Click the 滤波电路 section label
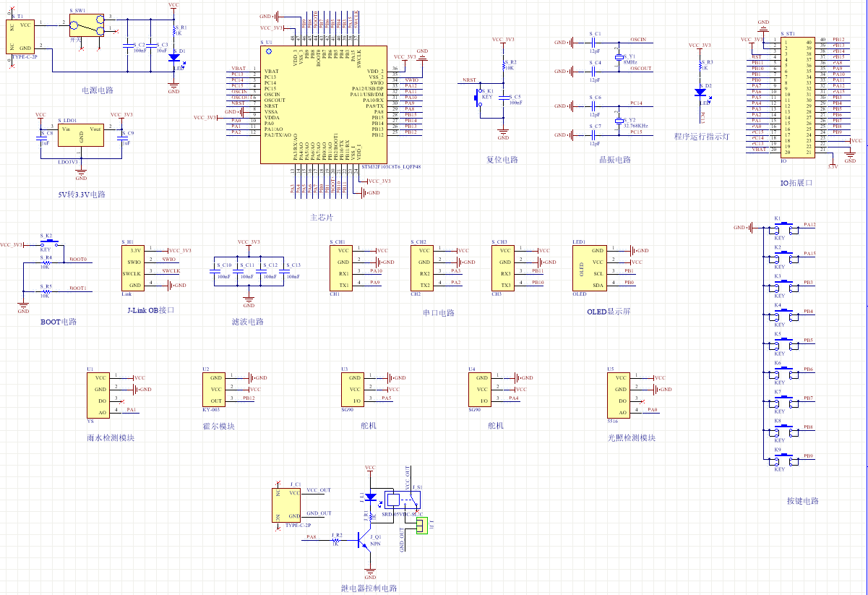The width and height of the screenshot is (868, 595). pos(248,322)
